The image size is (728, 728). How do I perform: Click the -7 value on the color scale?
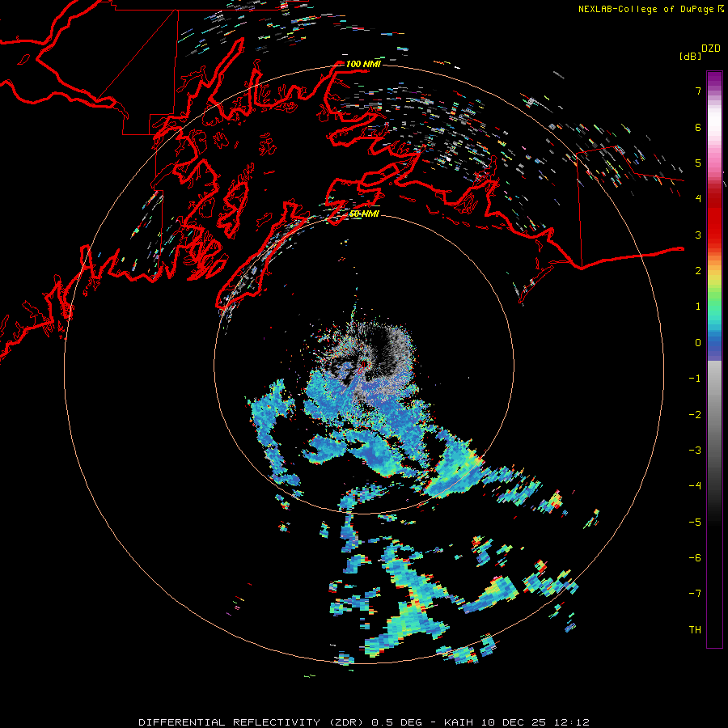[695, 594]
